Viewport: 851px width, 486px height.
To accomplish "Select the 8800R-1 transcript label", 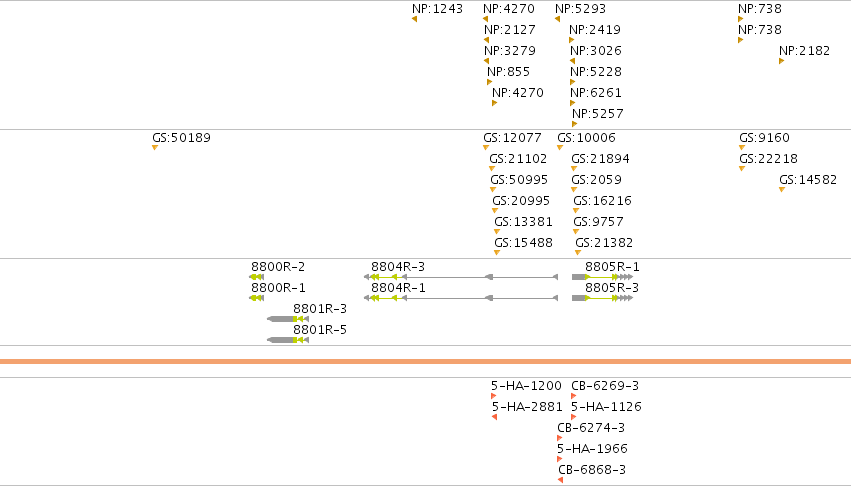I will pos(278,288).
